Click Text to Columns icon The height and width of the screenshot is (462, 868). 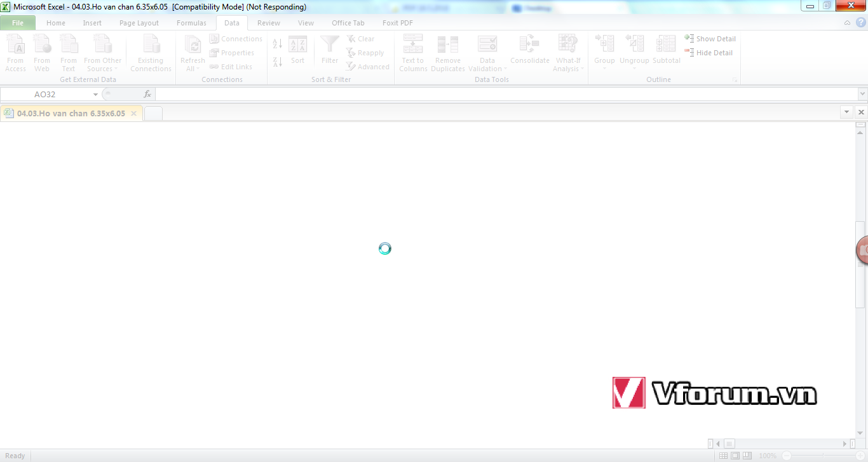click(x=413, y=53)
